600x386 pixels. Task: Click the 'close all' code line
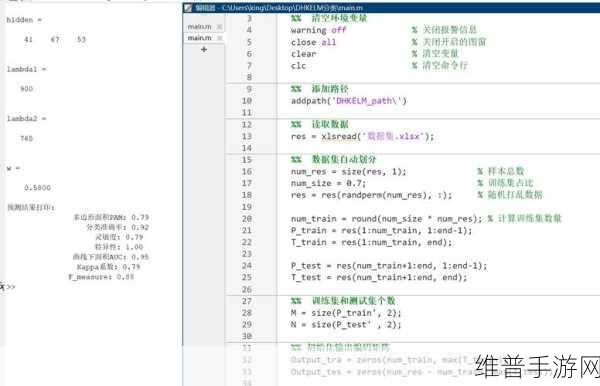coord(313,42)
